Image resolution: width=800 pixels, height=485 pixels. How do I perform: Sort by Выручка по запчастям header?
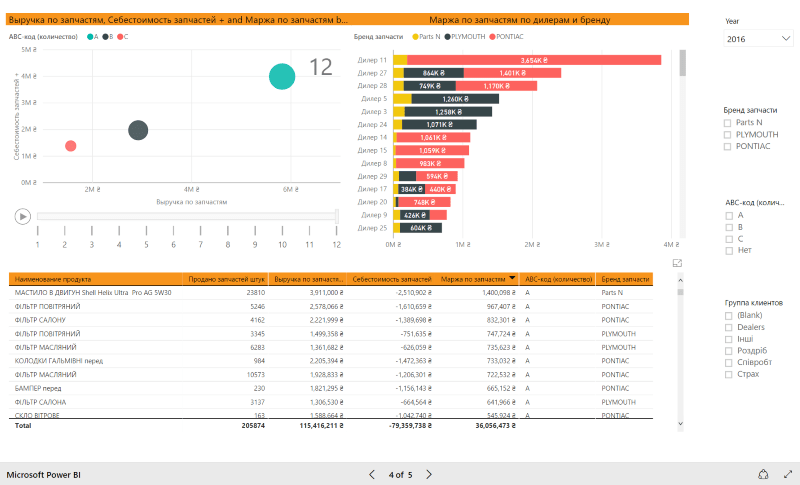click(x=308, y=279)
